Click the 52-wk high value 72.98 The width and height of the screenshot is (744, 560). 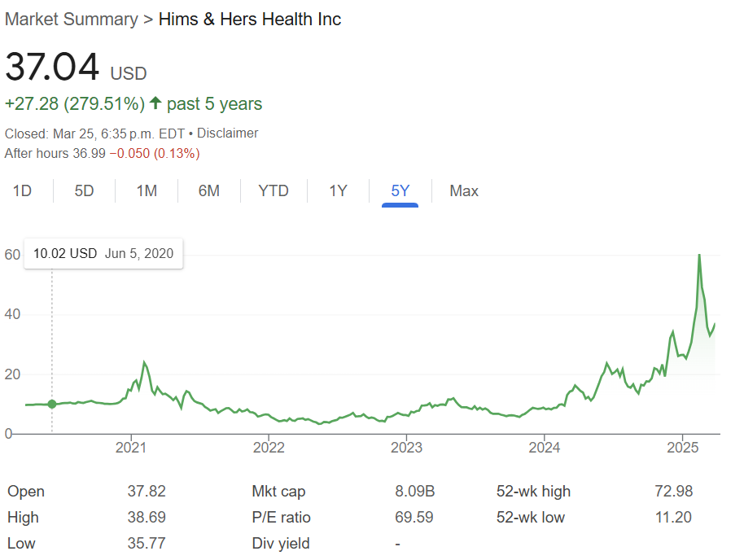pyautogui.click(x=675, y=492)
